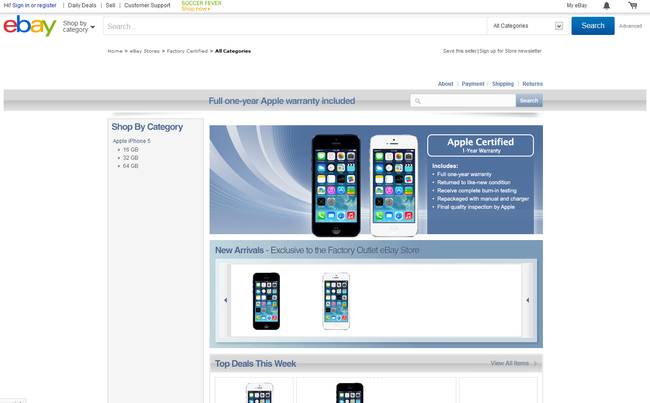Select the 64 GB subcategory
650x403 pixels.
(131, 166)
